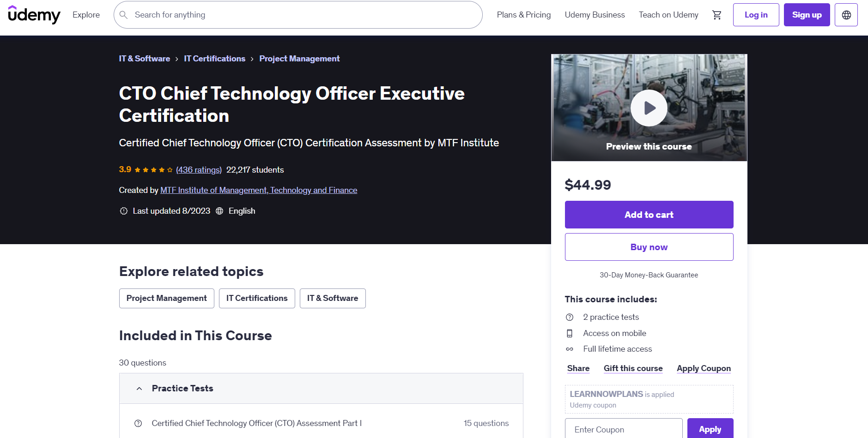868x438 pixels.
Task: Go to IT & Software breadcrumb
Action: point(145,59)
